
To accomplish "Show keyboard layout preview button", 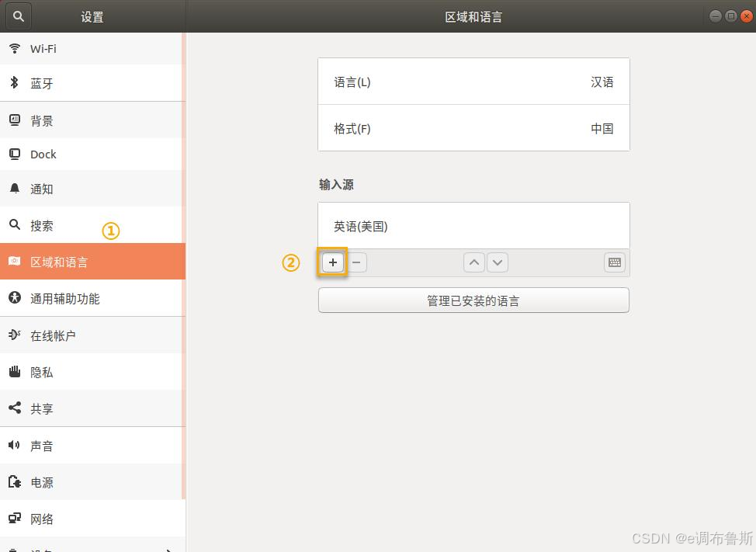I will tap(615, 262).
